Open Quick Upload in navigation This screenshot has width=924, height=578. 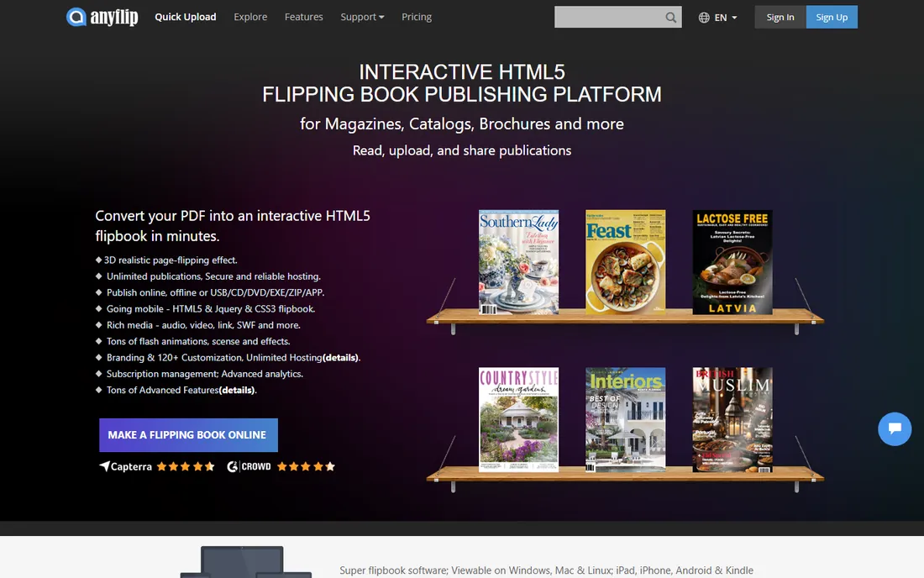pyautogui.click(x=186, y=17)
